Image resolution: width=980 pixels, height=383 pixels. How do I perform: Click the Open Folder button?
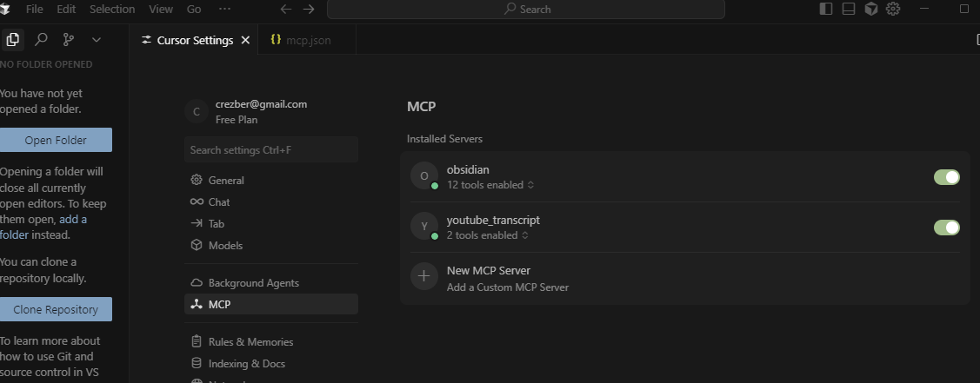[56, 141]
